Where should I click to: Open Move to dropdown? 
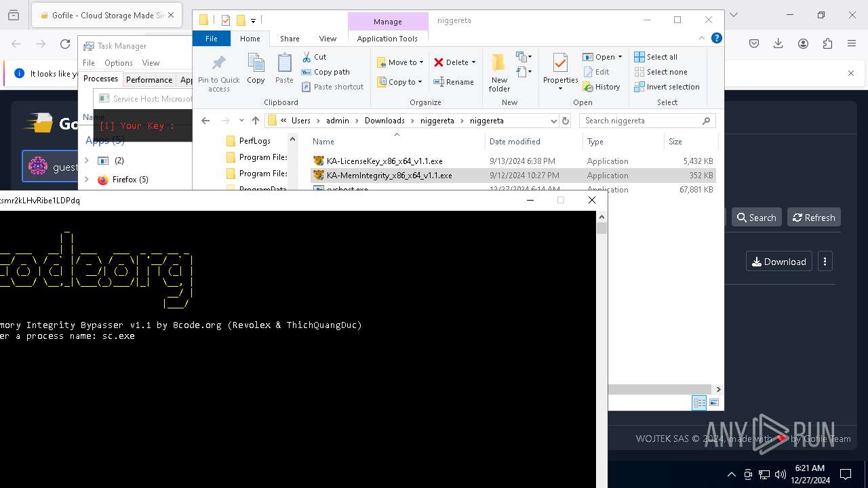[400, 62]
